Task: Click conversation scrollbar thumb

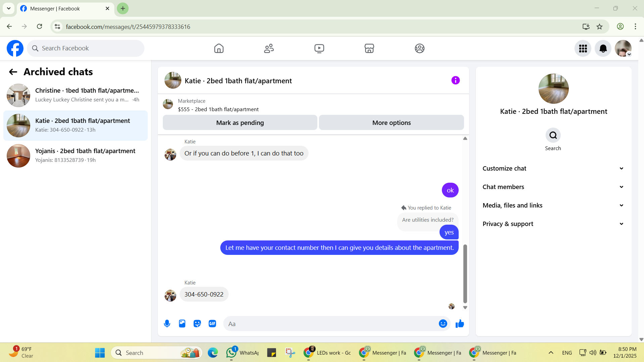Action: point(465,273)
